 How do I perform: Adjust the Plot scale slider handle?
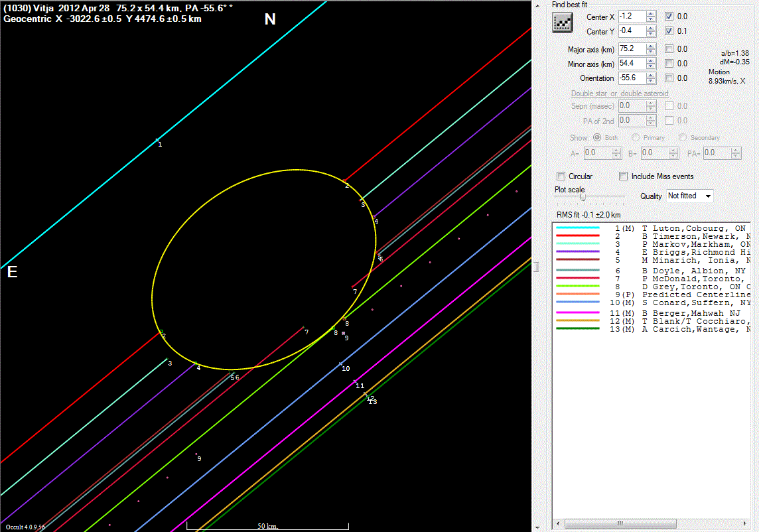pos(583,197)
